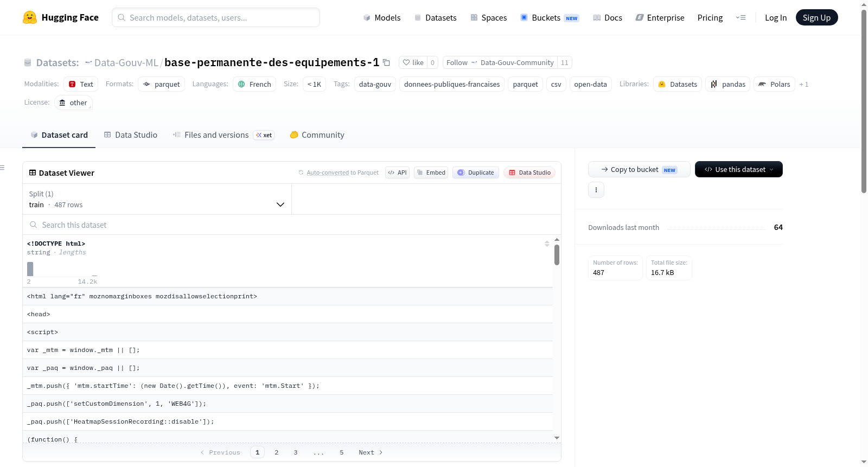Click the other license tag

coord(73,103)
